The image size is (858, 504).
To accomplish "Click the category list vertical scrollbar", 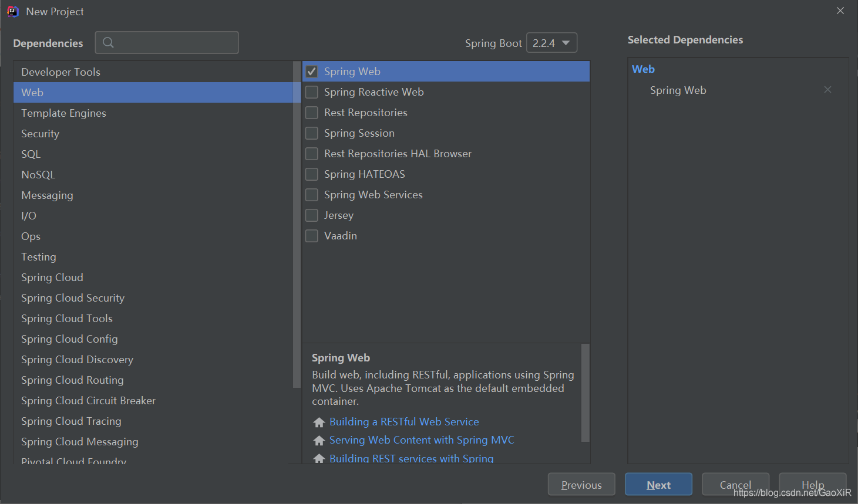I will coord(297,223).
